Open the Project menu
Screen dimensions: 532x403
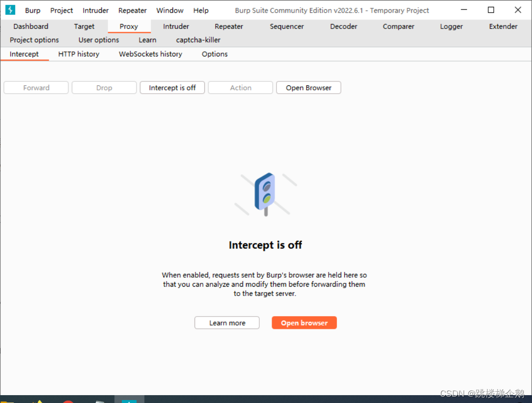61,10
